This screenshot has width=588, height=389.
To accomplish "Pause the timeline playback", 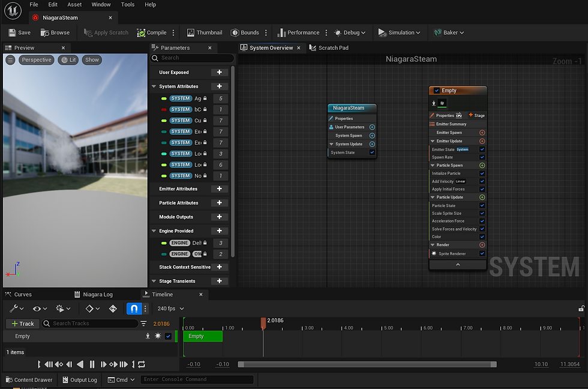I will click(x=92, y=364).
